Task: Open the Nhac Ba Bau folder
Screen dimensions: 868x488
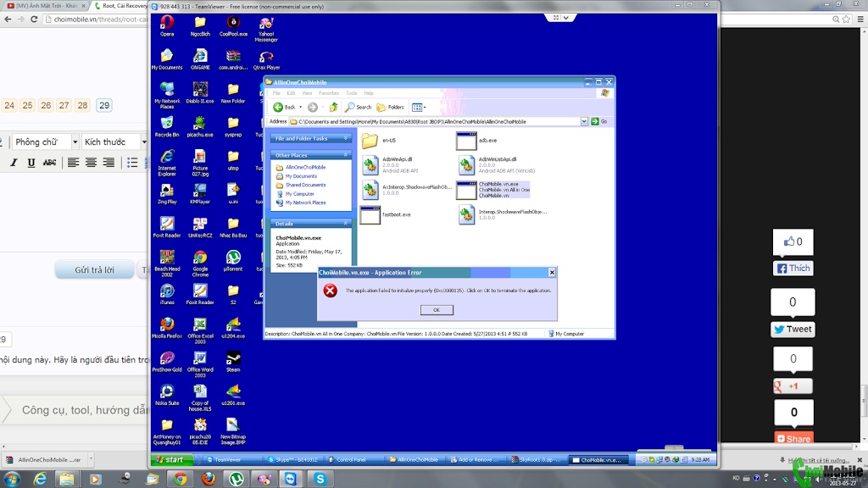Action: click(x=233, y=227)
